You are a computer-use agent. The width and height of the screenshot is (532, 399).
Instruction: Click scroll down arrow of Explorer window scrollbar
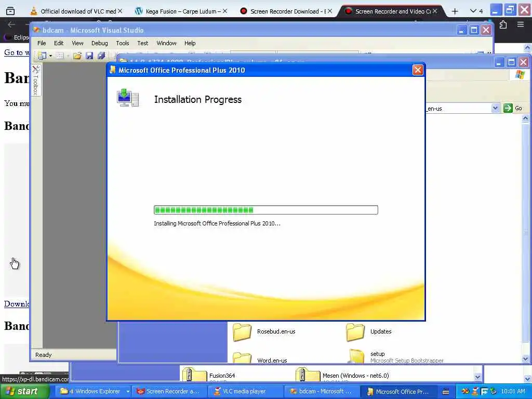[x=526, y=358]
